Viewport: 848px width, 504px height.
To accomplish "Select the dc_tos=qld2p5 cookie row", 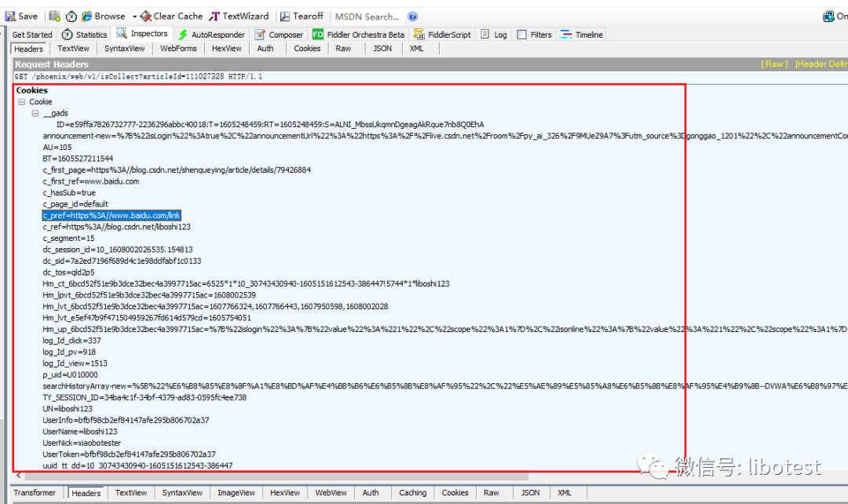I will [68, 272].
